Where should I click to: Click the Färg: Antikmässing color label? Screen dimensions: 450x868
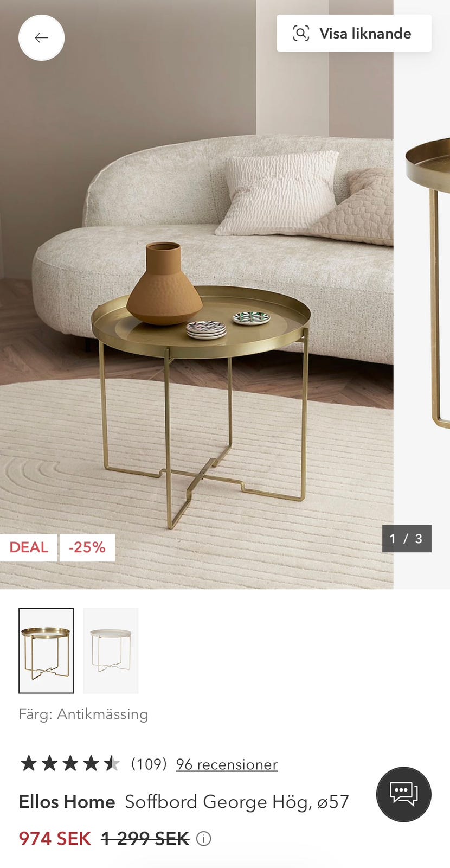click(x=83, y=714)
